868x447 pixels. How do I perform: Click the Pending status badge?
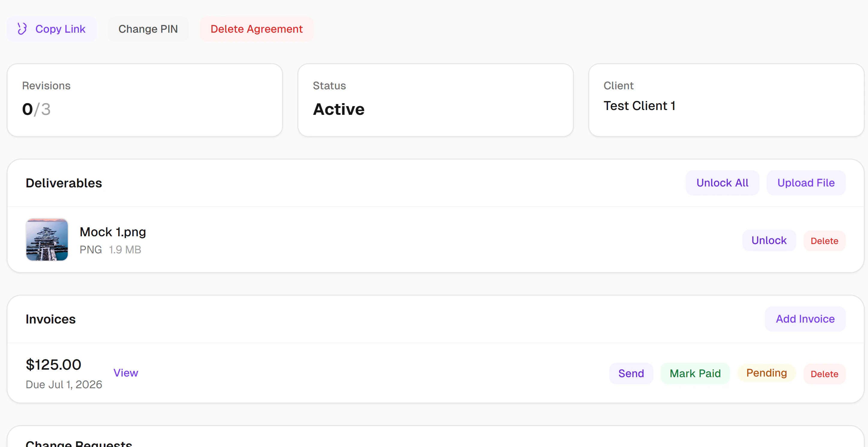pos(766,373)
